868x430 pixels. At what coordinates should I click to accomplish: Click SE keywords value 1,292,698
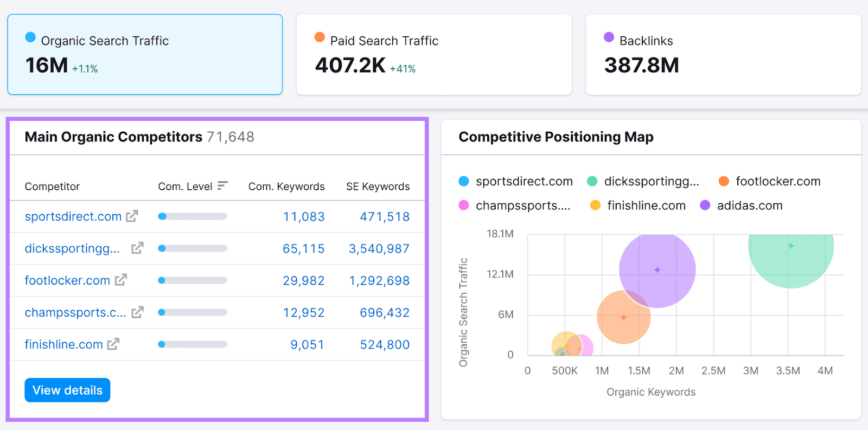379,280
